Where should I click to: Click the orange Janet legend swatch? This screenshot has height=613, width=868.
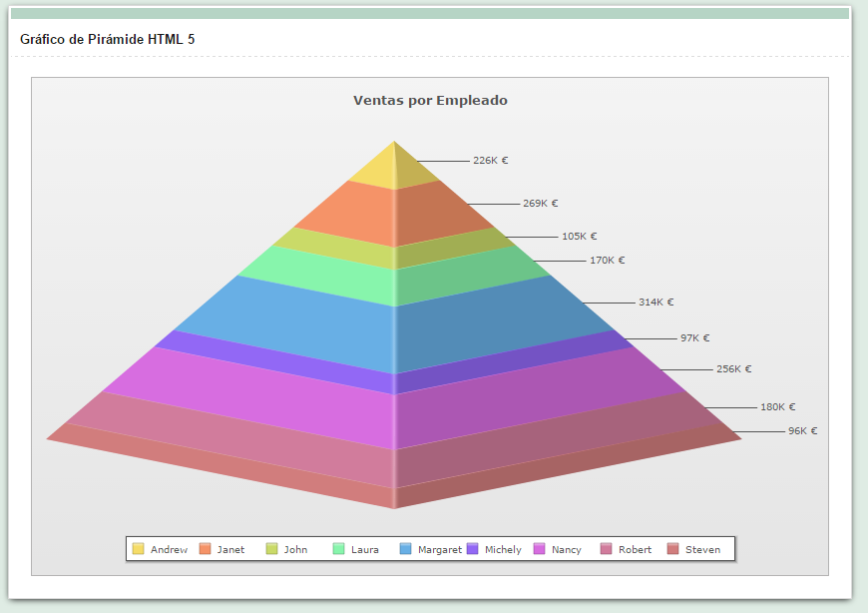[206, 549]
